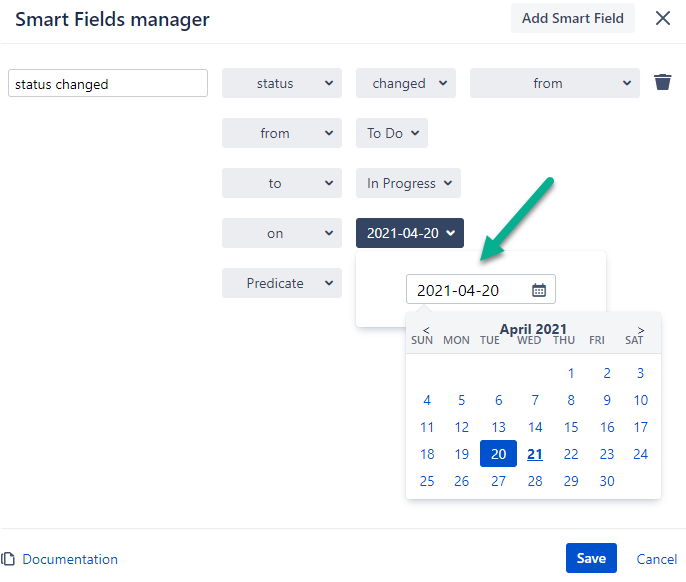Pick April 15 in the calendar
Viewport: 686px width, 582px height.
[571, 427]
